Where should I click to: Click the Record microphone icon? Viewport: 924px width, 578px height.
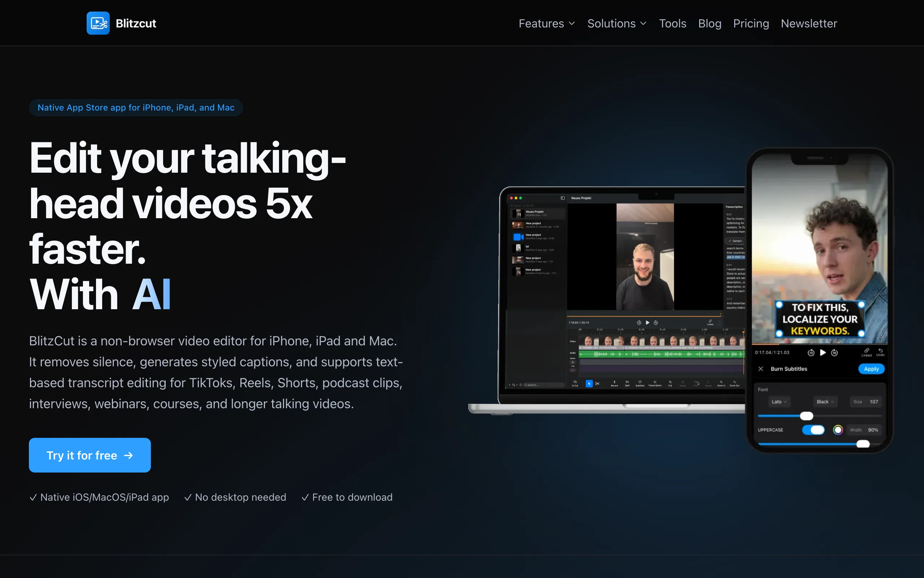point(614,383)
